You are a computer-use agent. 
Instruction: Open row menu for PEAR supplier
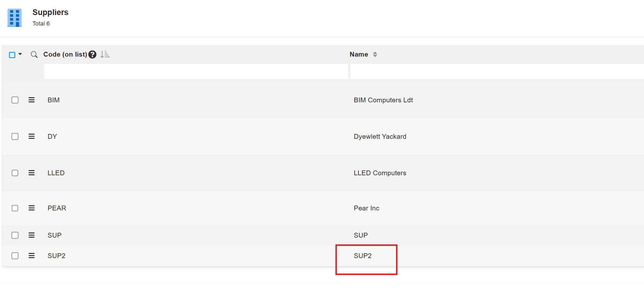31,208
